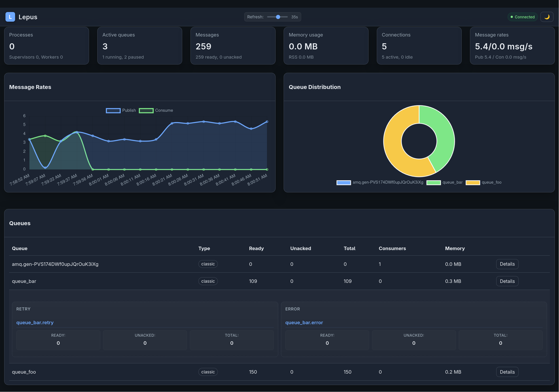
Task: Click the Lepus app logo icon
Action: click(10, 17)
